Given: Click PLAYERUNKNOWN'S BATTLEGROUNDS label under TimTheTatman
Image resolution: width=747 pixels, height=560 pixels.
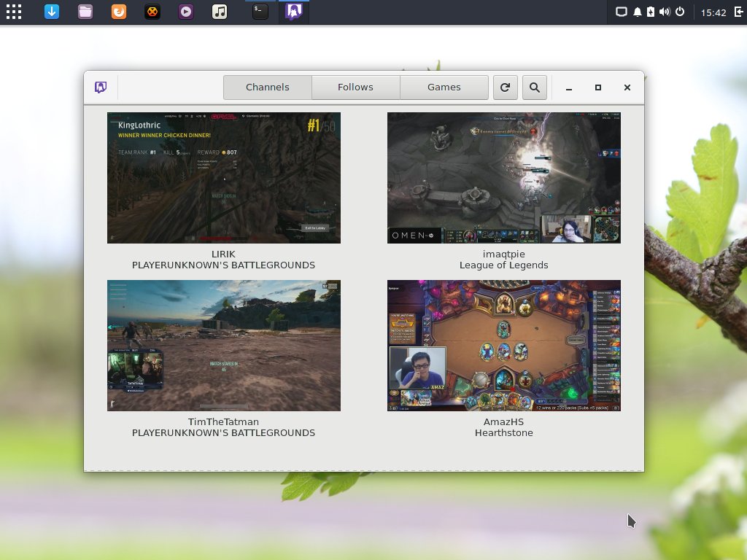Looking at the screenshot, I should (223, 432).
